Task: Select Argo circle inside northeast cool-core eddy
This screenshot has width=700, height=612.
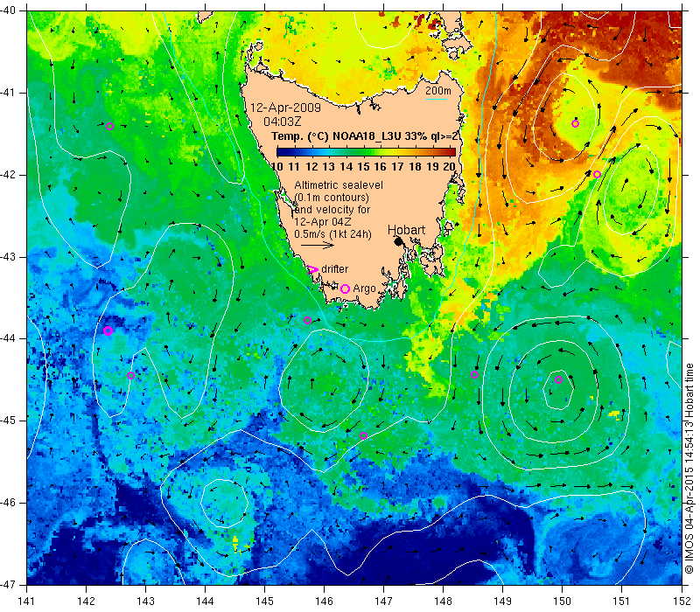Action: coord(575,123)
